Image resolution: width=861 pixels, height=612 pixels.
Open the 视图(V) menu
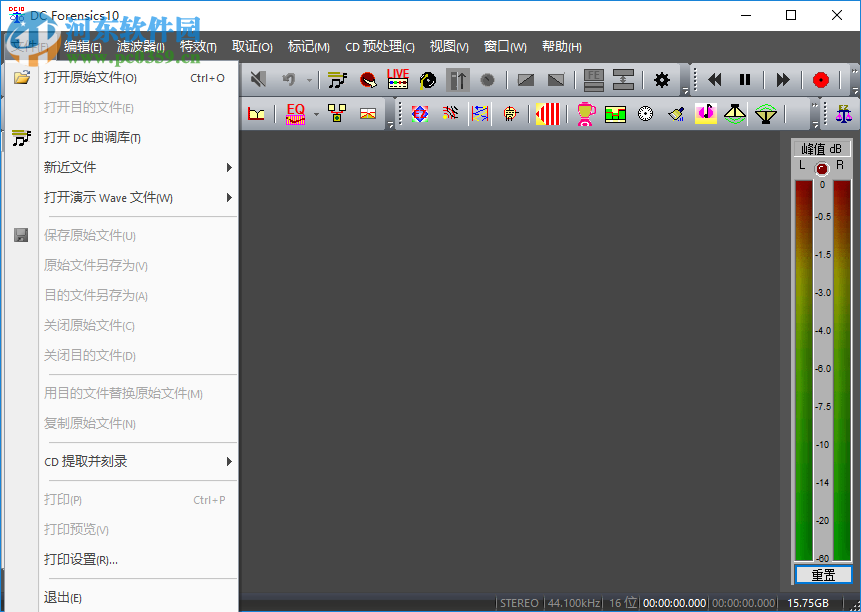pos(449,47)
